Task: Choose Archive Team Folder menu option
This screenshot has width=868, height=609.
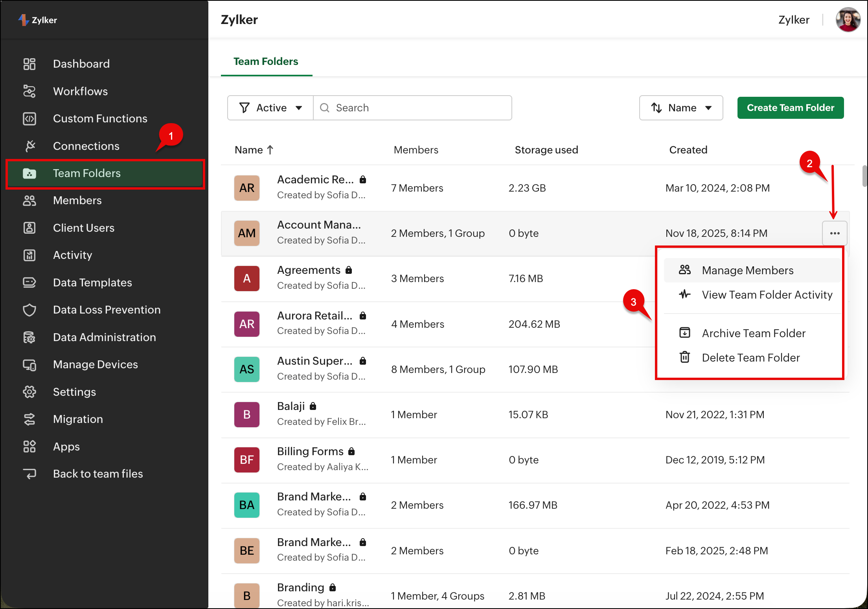Action: point(753,333)
